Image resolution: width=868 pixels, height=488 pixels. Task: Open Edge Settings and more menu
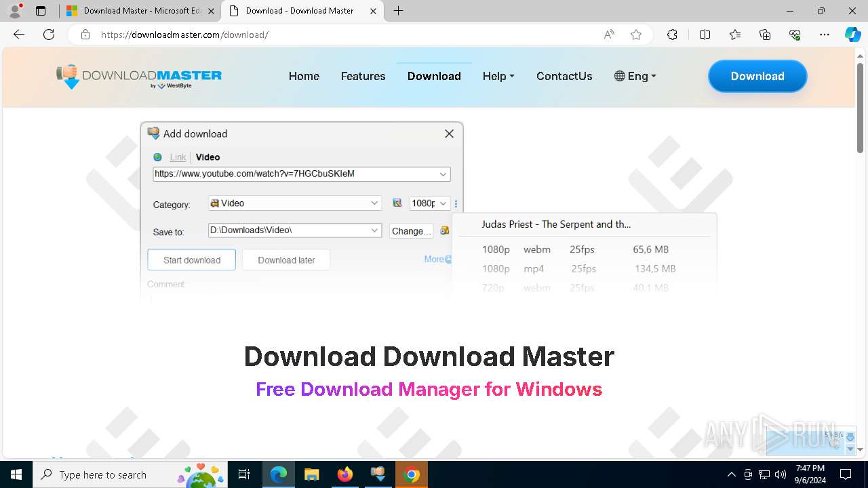825,35
